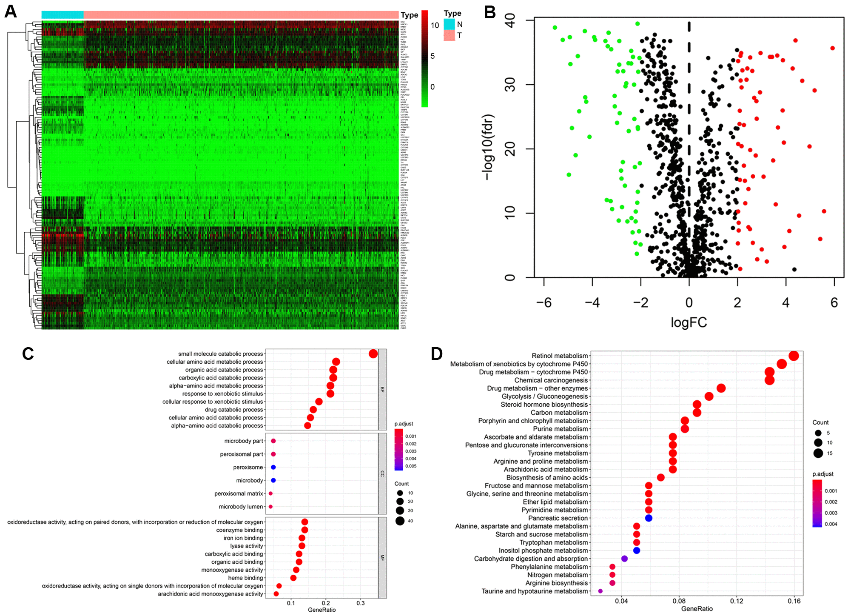Image resolution: width=848 pixels, height=616 pixels.
Task: Click the panel A letter label
Action: 10,11
